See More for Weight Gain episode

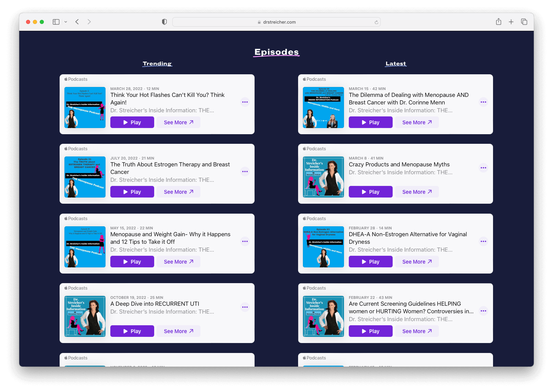(179, 262)
